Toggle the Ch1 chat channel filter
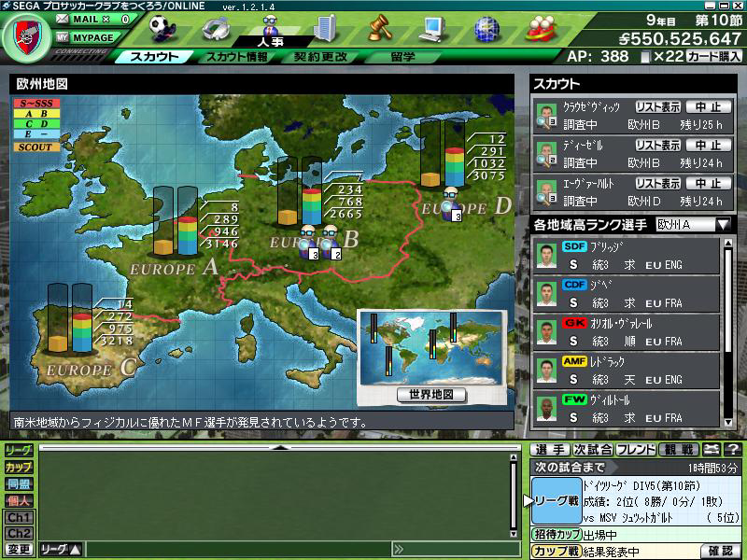 tap(19, 517)
